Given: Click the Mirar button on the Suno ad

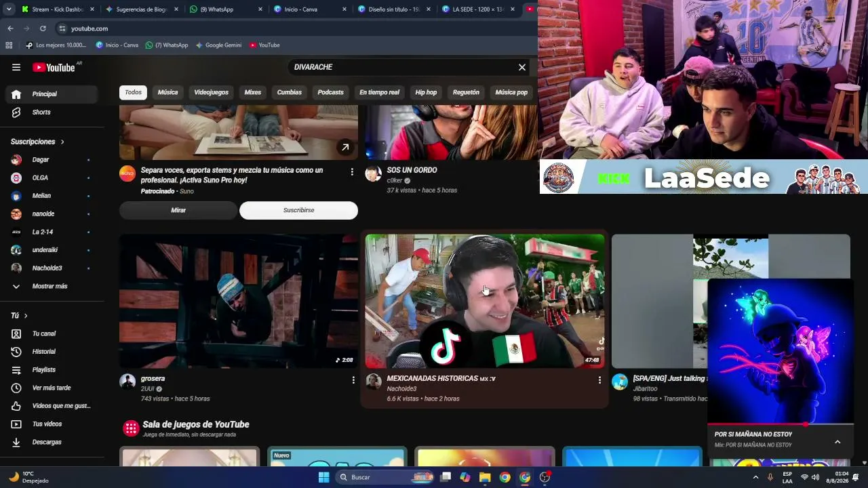Looking at the screenshot, I should [x=178, y=210].
